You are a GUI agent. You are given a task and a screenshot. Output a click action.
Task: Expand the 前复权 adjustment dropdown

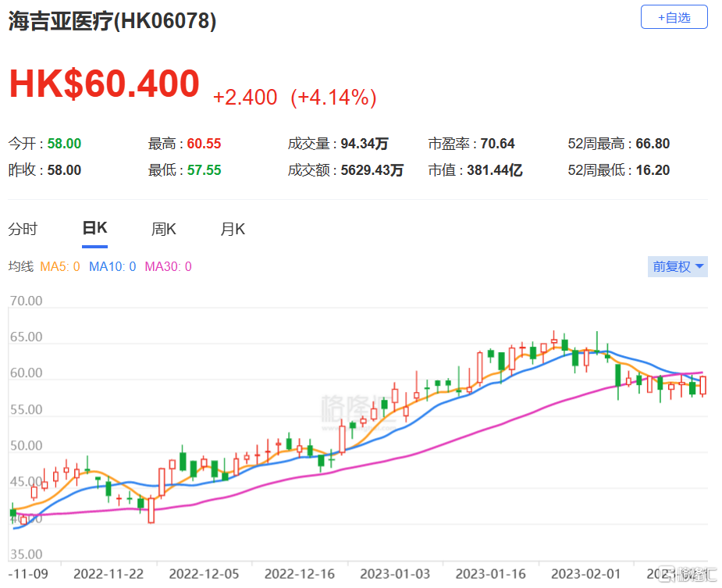pyautogui.click(x=678, y=267)
